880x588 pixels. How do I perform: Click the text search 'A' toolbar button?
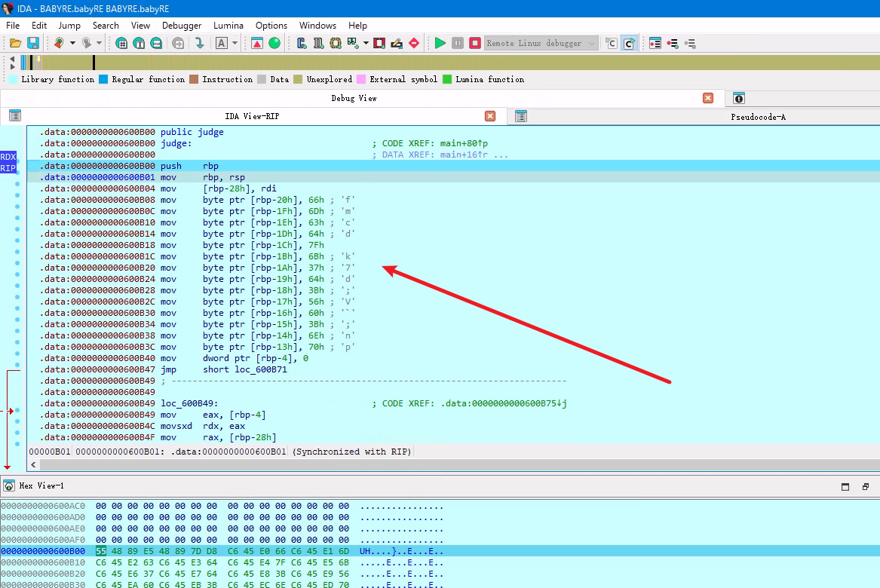222,43
